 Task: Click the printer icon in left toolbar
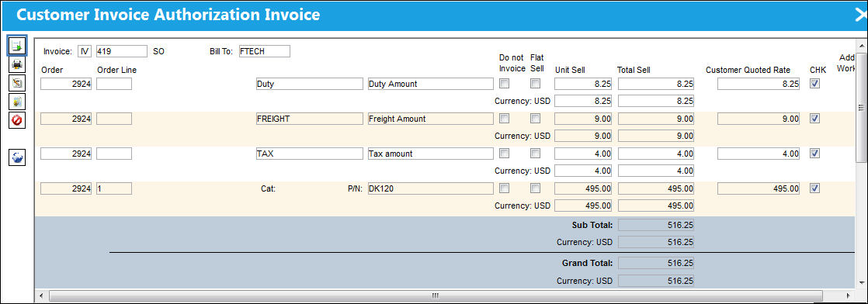tap(17, 64)
